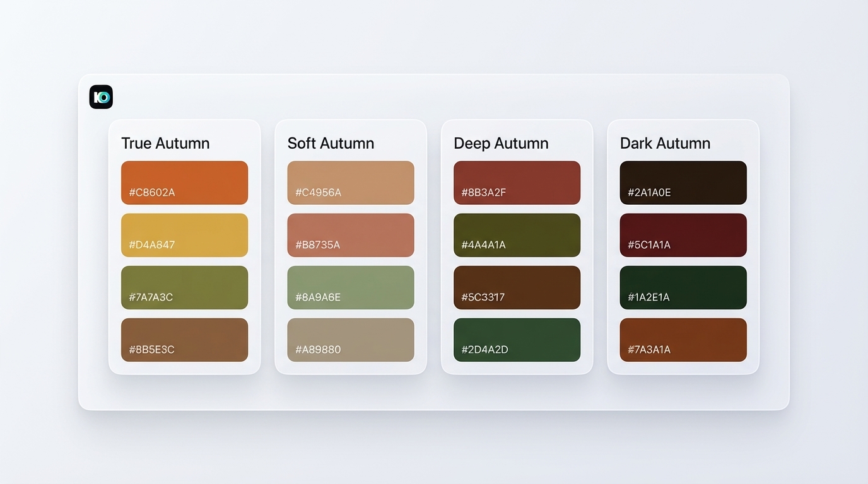Click the #2A1A0E espresso swatch
The width and height of the screenshot is (868, 484).
click(x=683, y=183)
